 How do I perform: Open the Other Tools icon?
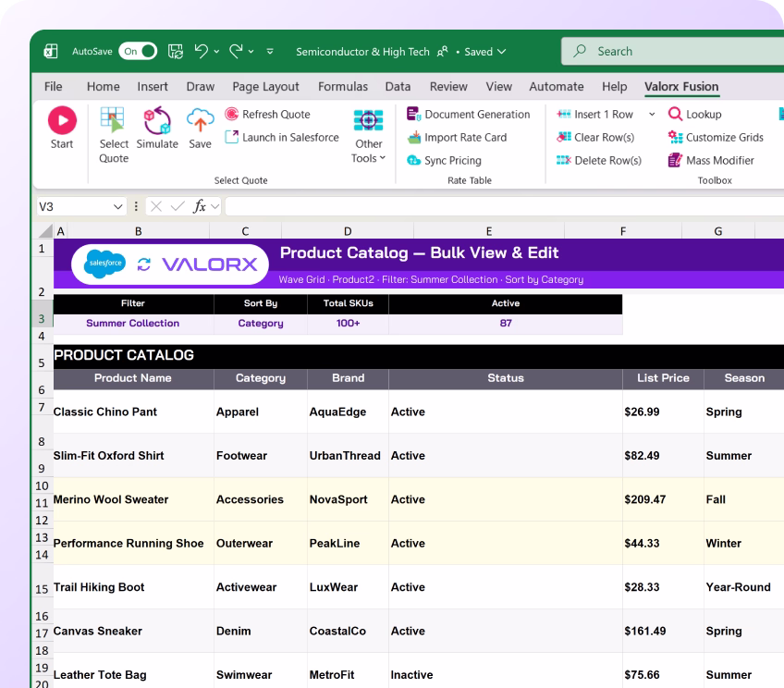point(369,120)
